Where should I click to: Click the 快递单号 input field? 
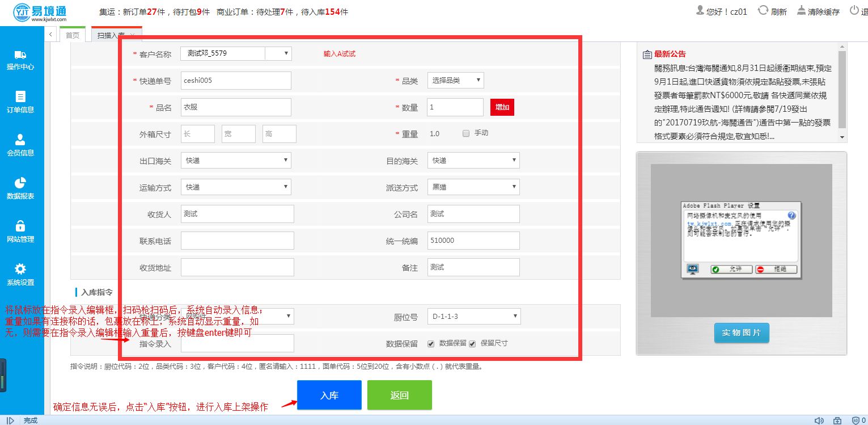click(x=236, y=81)
